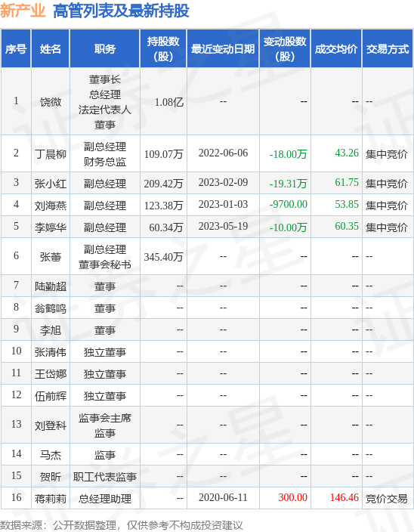Click the date 2022-06-06
414x532 pixels.
pyautogui.click(x=223, y=153)
